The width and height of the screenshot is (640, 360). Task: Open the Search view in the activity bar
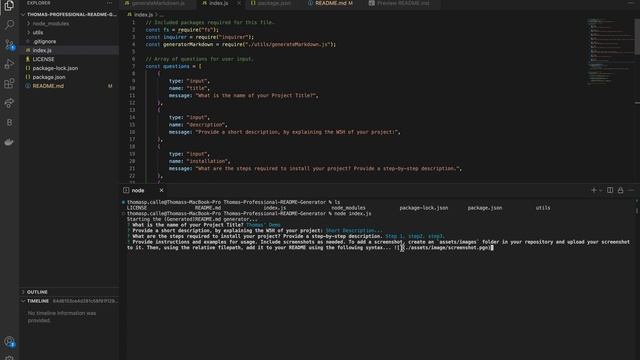9,25
